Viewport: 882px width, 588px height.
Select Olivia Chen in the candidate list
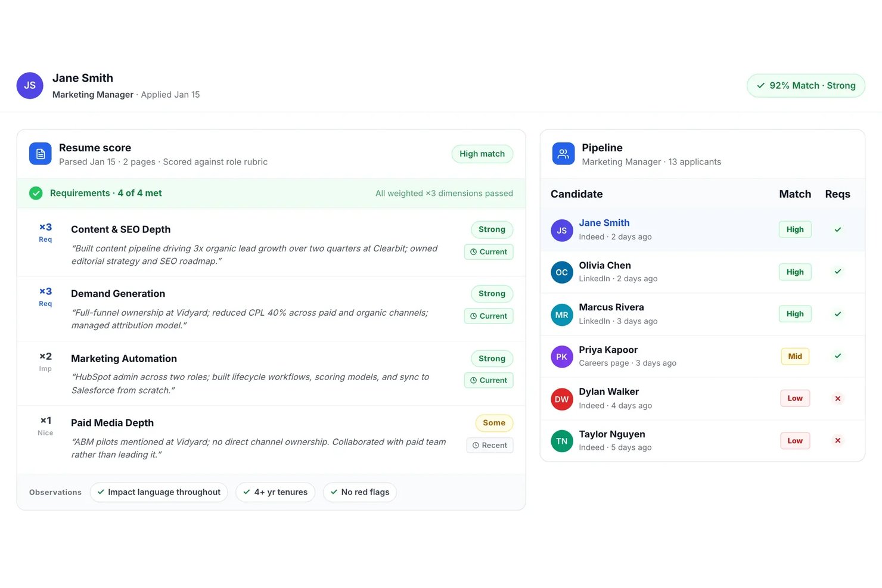click(702, 272)
